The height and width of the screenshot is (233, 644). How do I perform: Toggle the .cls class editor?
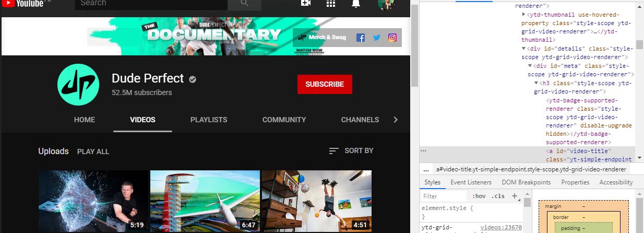(x=499, y=196)
